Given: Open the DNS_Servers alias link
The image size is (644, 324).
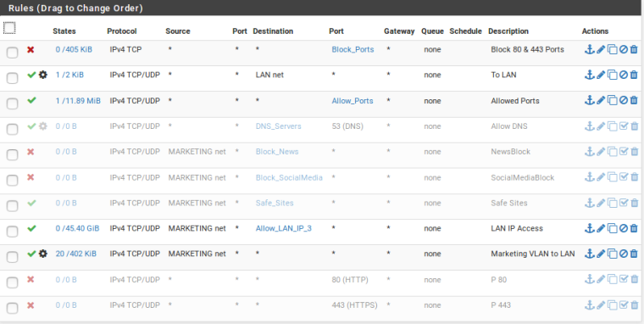Looking at the screenshot, I should (279, 126).
